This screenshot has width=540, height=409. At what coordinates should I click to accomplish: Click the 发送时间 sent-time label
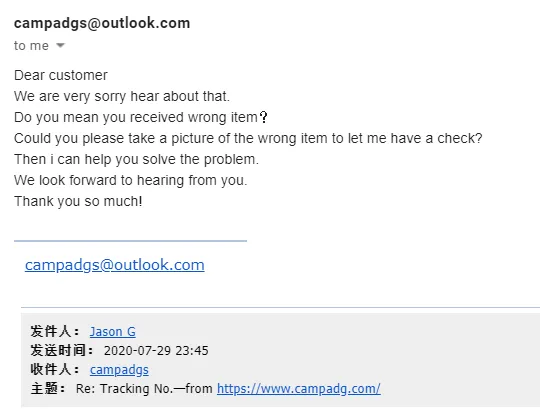click(62, 351)
